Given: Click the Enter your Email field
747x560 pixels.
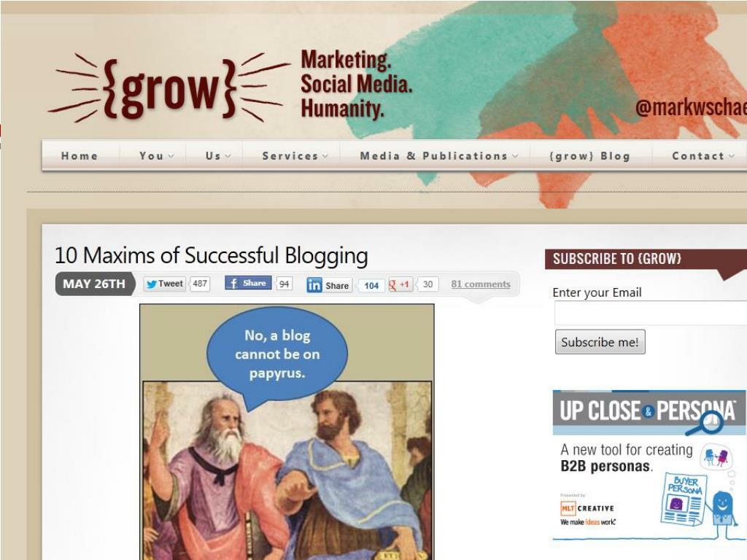Looking at the screenshot, I should [x=651, y=314].
